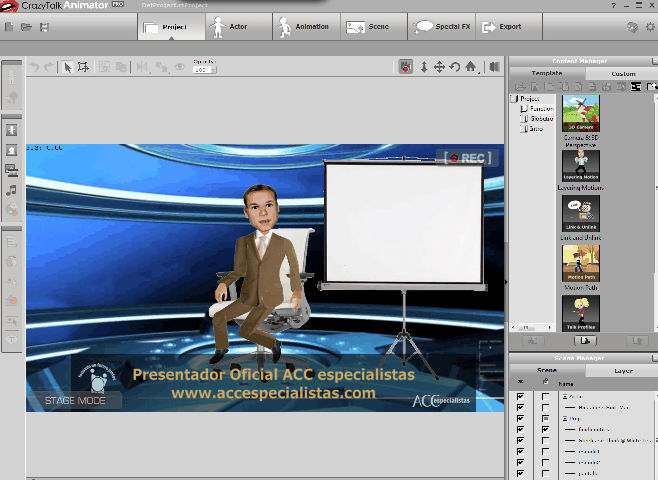Collapse the Prop group in Scene Manager
Viewport: 658px width, 480px height.
pyautogui.click(x=565, y=419)
